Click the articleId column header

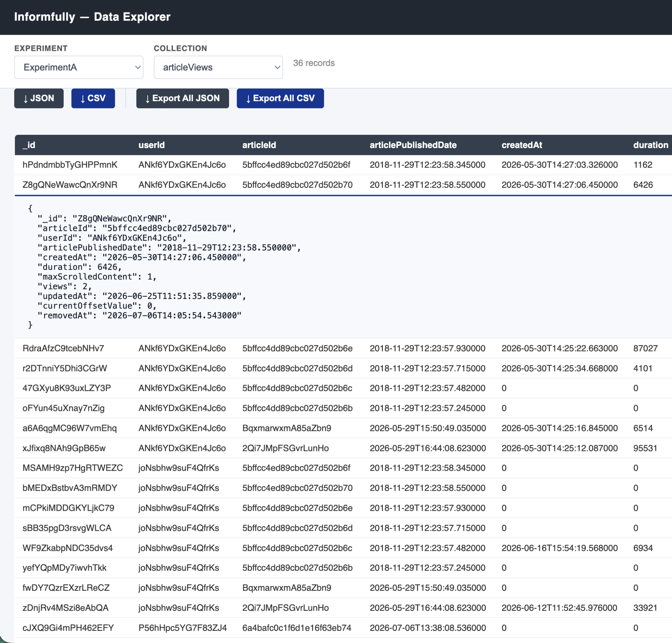click(259, 145)
